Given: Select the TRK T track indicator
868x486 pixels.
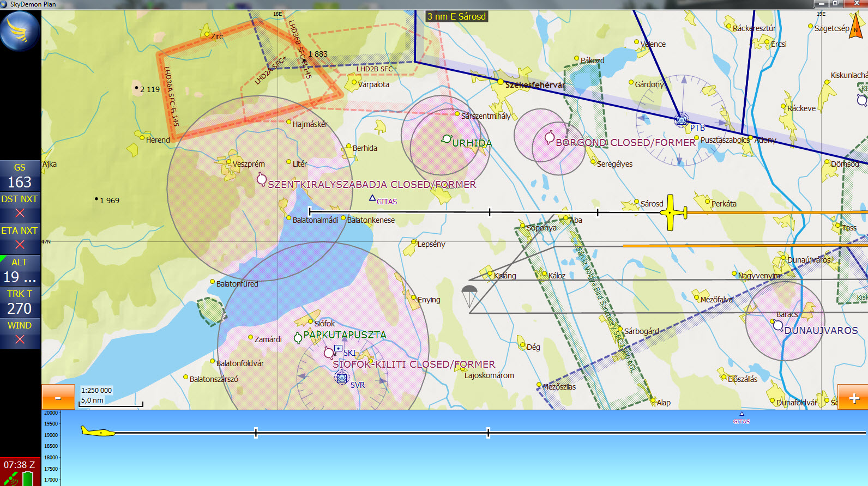Looking at the screenshot, I should 20,302.
